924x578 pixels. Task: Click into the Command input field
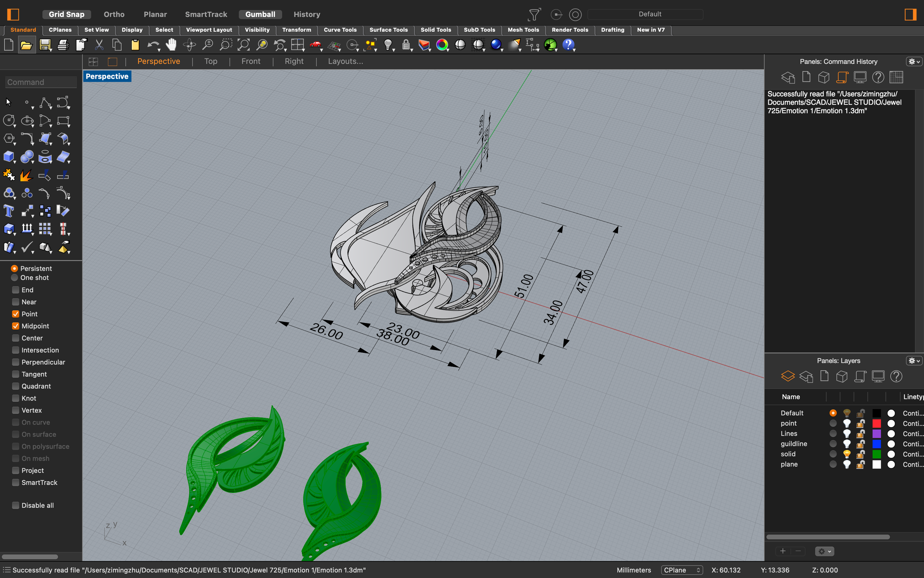(x=41, y=82)
